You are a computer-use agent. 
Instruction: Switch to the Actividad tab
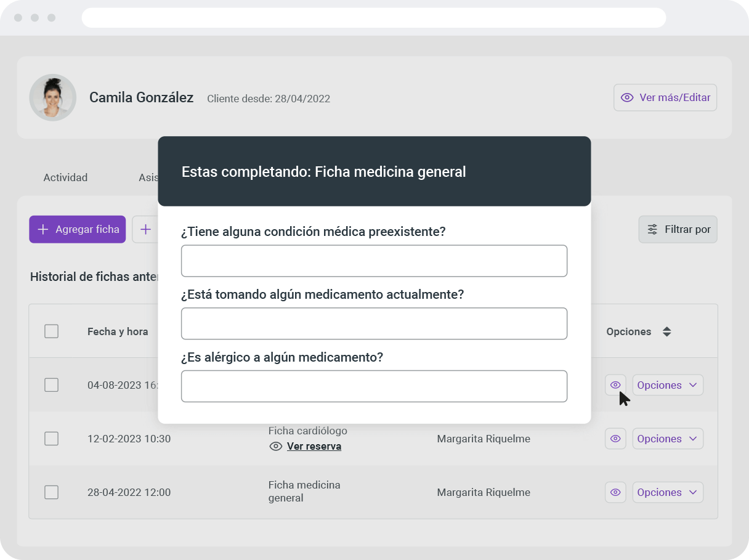(x=65, y=177)
